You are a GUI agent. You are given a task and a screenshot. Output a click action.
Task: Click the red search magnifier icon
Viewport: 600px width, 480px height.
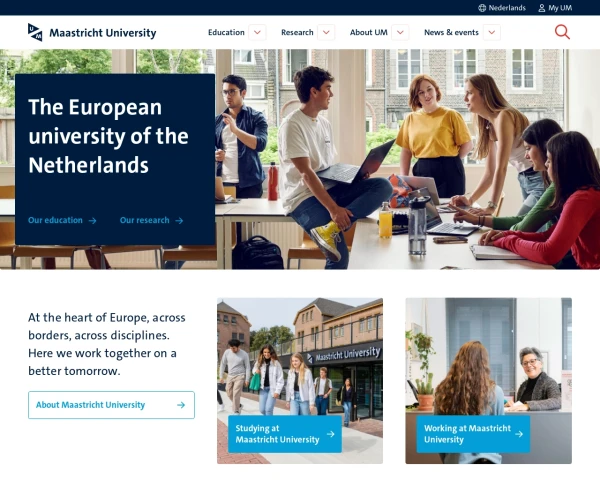coord(562,32)
